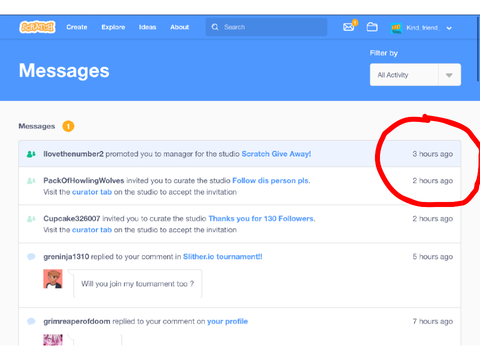480x360 pixels.
Task: Open the Create menu item
Action: tap(77, 27)
